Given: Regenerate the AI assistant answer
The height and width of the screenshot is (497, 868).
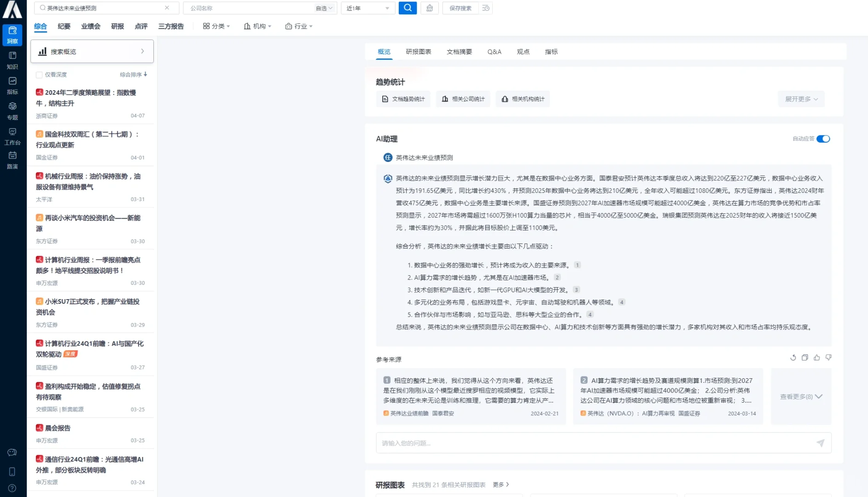Looking at the screenshot, I should point(793,358).
